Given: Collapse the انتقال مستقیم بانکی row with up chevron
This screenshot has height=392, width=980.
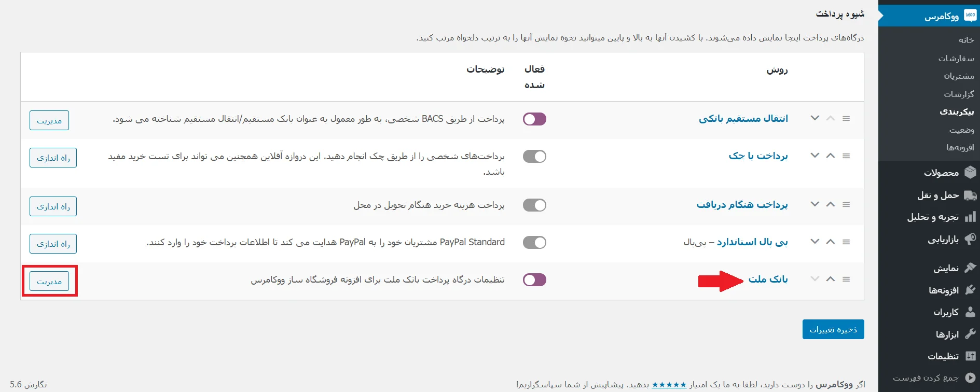Looking at the screenshot, I should pos(831,118).
